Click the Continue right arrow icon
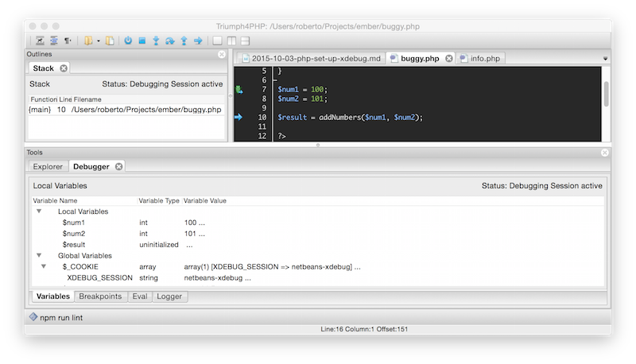 [197, 41]
